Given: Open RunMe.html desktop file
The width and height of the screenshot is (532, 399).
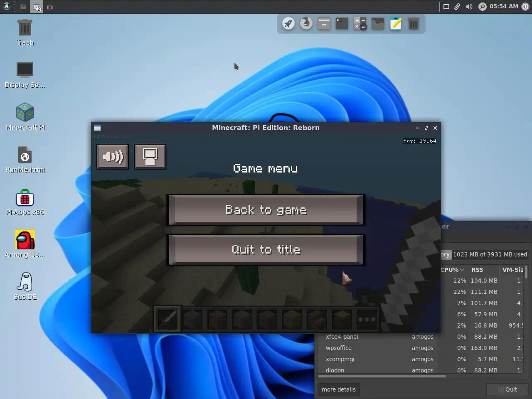Looking at the screenshot, I should (x=25, y=160).
